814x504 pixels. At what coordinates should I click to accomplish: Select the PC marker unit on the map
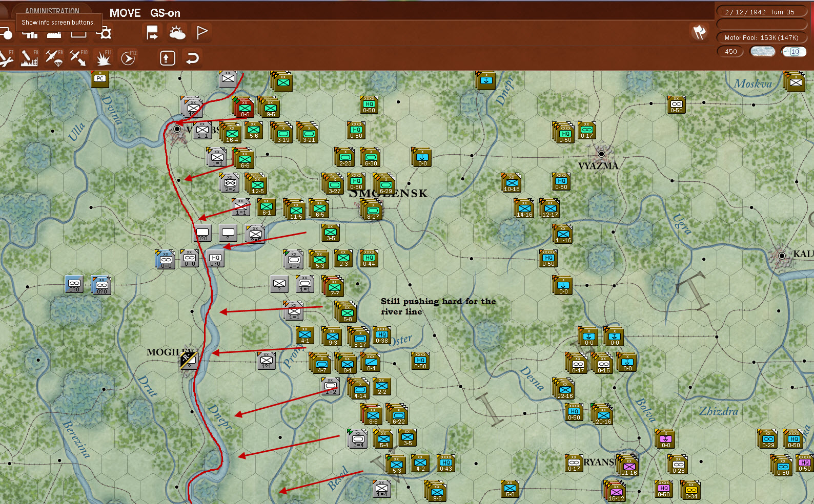pos(100,78)
